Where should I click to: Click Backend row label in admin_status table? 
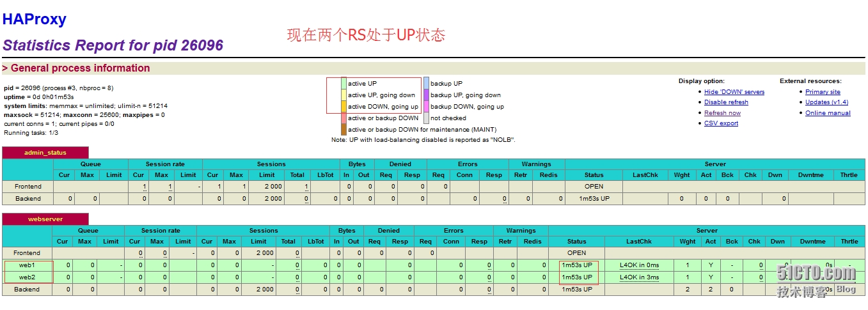(x=28, y=199)
